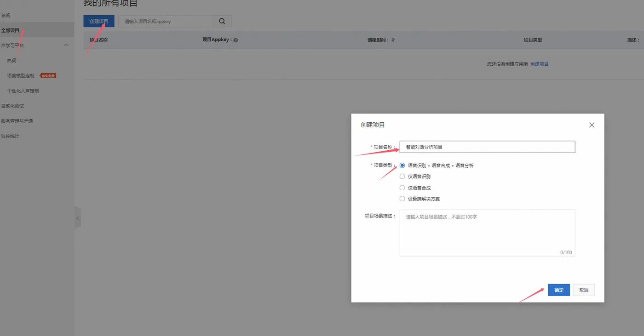Select 仅语音合成 radio option

pos(402,188)
